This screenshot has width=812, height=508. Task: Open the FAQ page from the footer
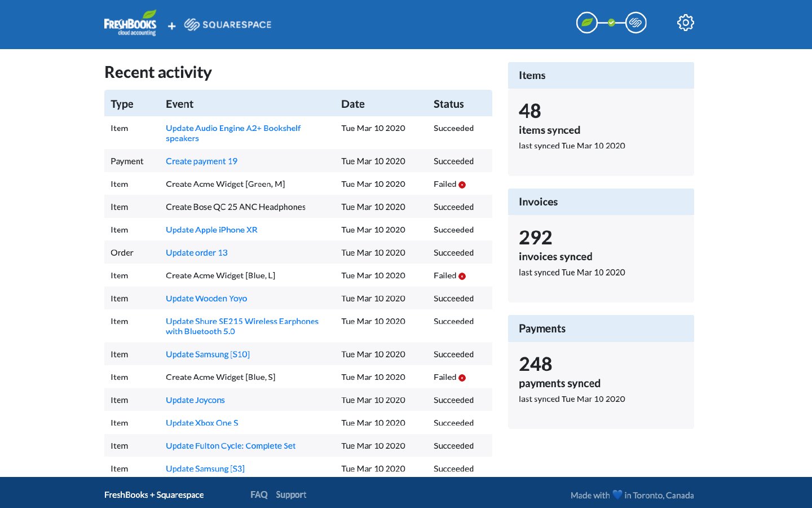pyautogui.click(x=259, y=494)
